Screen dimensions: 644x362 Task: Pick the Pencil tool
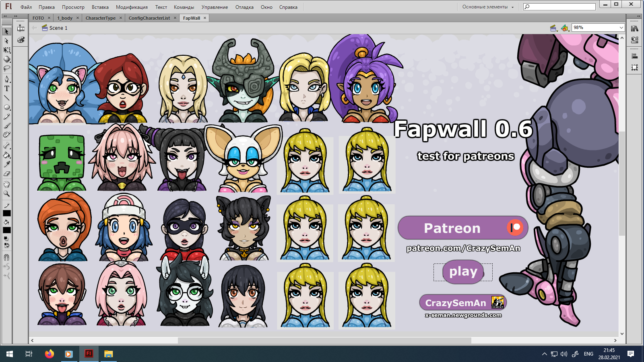7,117
